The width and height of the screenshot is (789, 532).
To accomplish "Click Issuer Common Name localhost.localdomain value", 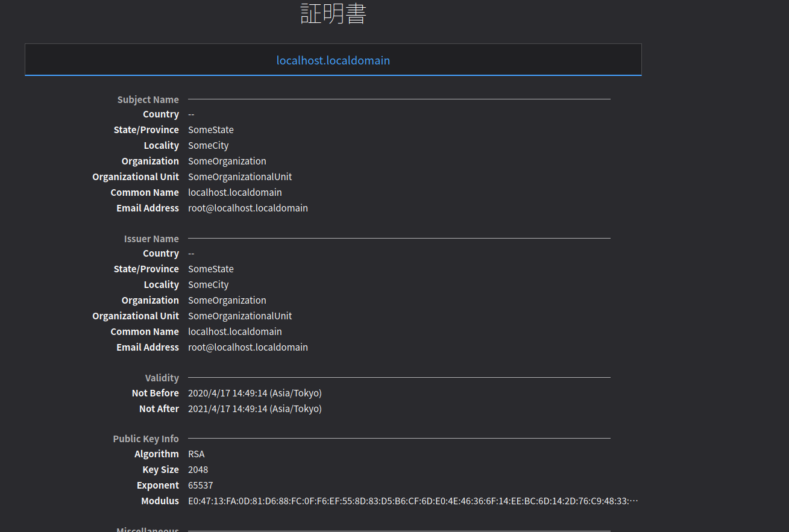I will click(x=235, y=332).
